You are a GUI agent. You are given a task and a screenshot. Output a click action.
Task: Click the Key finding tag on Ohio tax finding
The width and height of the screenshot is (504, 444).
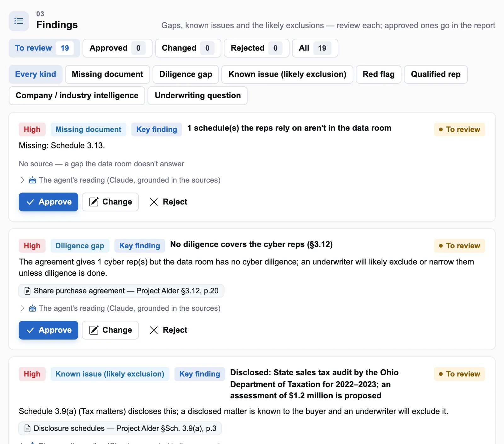coord(200,374)
